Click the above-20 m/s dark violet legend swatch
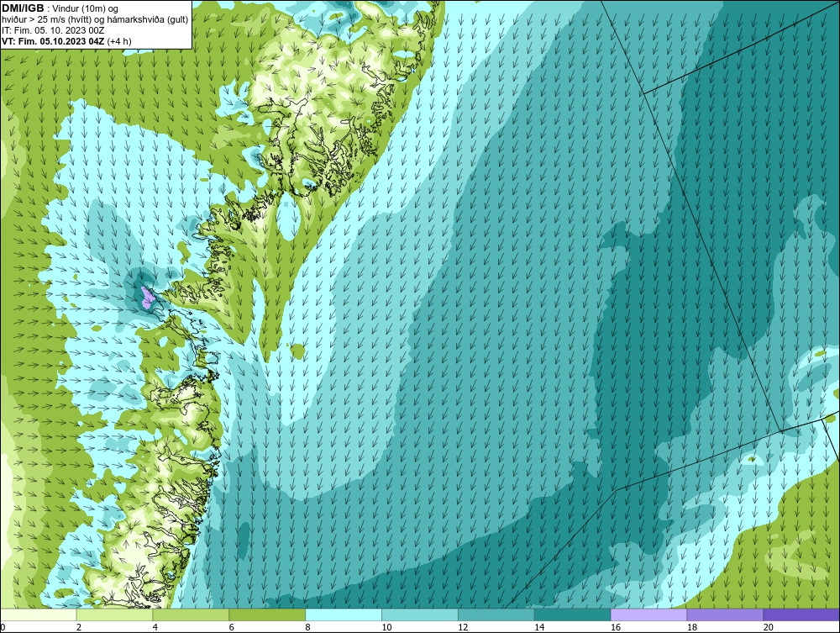Viewport: 840px width, 633px height. (801, 615)
